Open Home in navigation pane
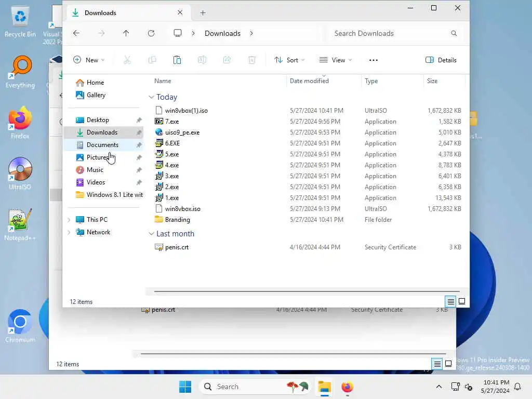This screenshot has width=532, height=399. click(x=90, y=83)
